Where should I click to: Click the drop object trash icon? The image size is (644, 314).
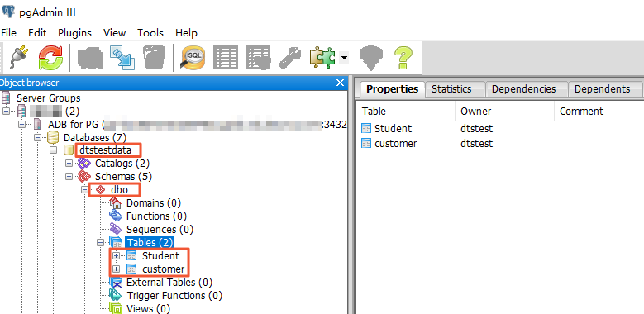(154, 58)
